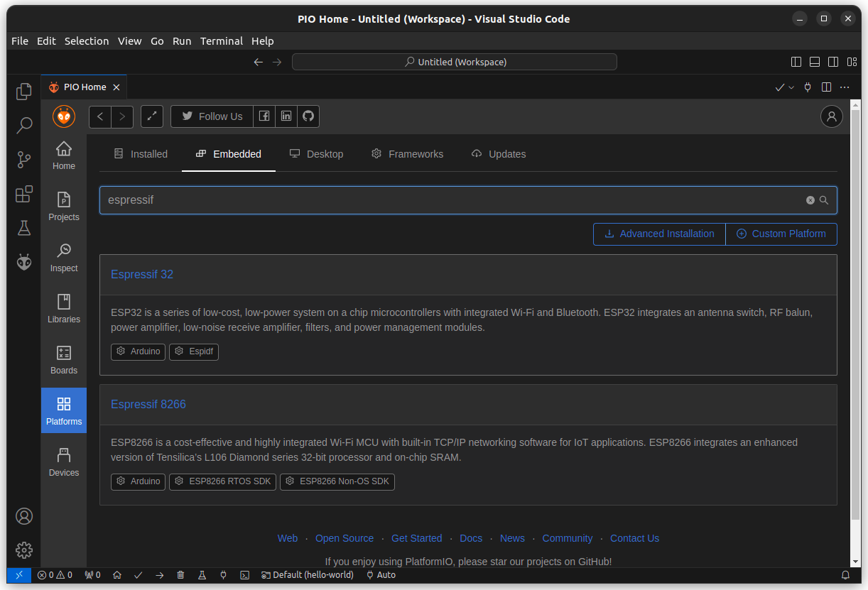
Task: Clean the project using the trash icon
Action: [x=180, y=575]
